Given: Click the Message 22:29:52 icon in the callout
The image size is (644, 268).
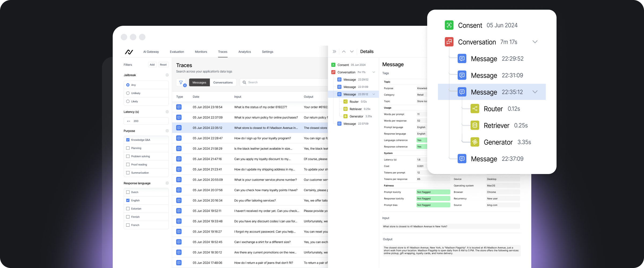Looking at the screenshot, I should point(462,59).
